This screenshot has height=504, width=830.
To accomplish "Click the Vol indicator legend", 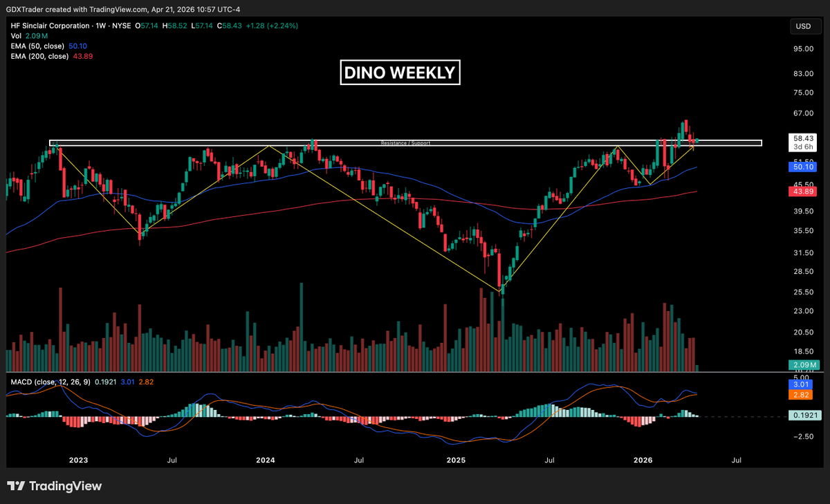I will click(x=16, y=35).
